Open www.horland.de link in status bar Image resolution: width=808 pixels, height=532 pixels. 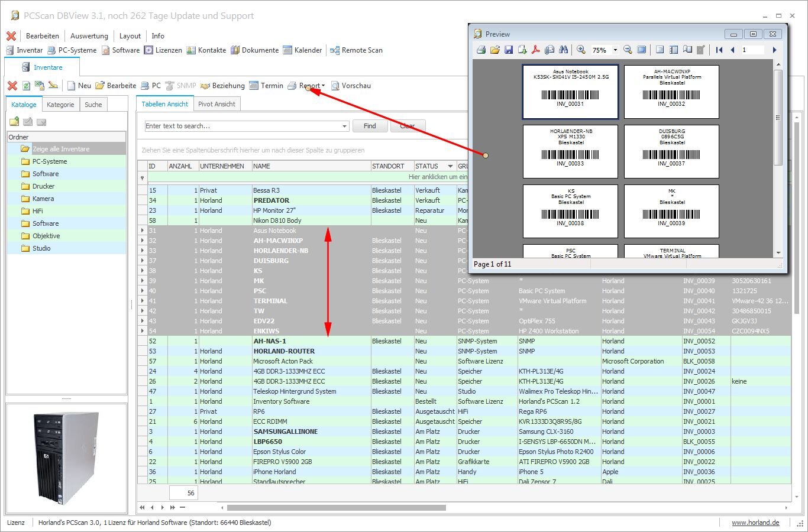pyautogui.click(x=755, y=523)
